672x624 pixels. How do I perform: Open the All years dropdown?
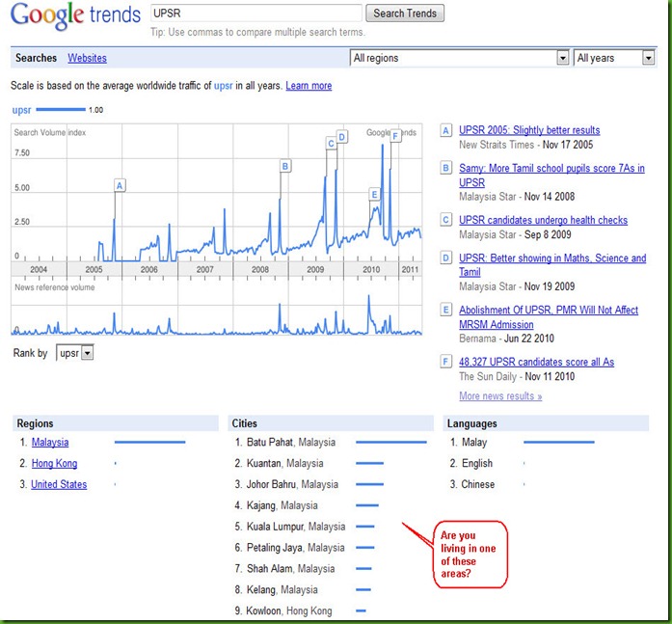click(614, 58)
